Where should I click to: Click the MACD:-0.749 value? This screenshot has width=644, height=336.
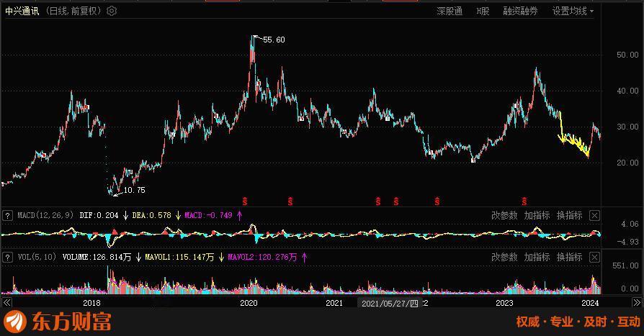tap(208, 215)
